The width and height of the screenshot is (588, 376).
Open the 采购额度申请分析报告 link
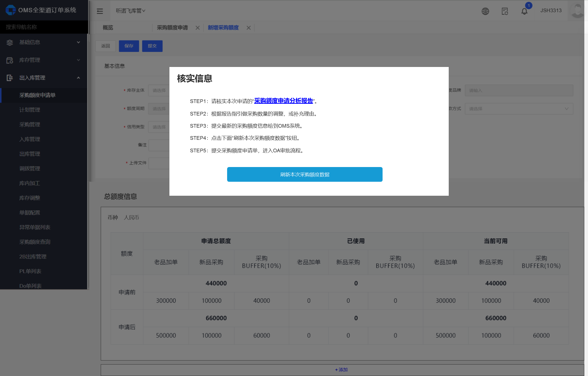point(283,101)
